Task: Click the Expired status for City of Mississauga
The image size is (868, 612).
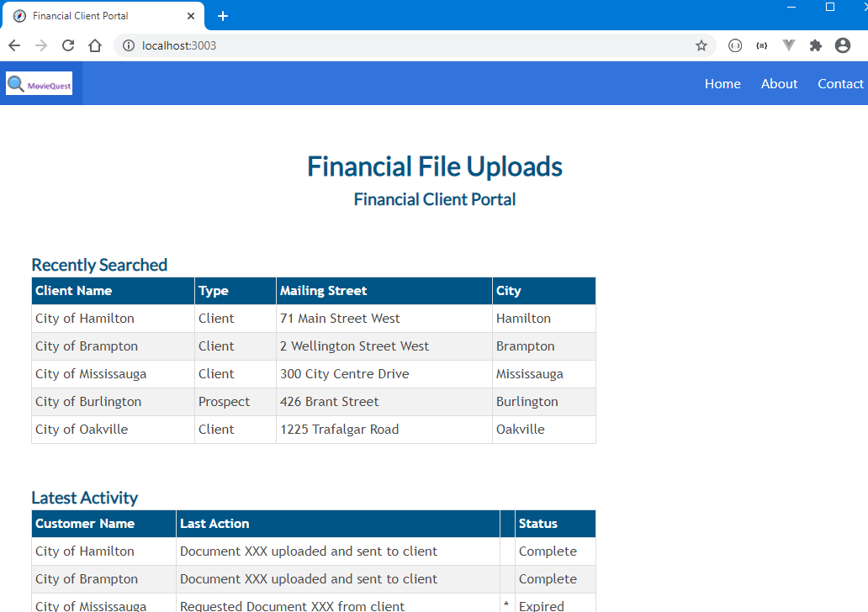Action: tap(541, 605)
